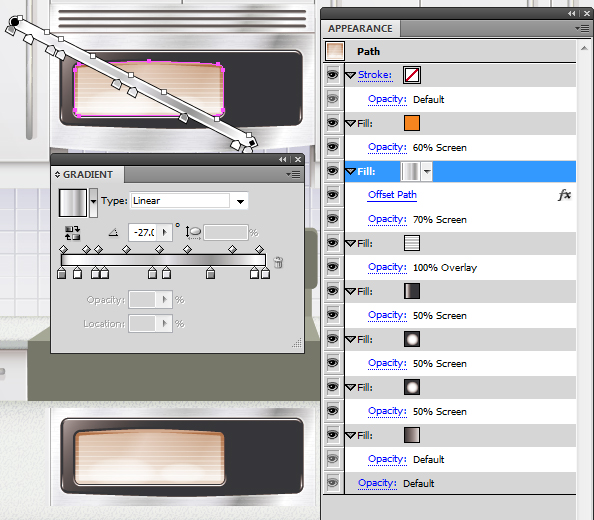Open the gradient Opacity value arrow
Viewport: 594px width, 520px height.
click(x=165, y=300)
